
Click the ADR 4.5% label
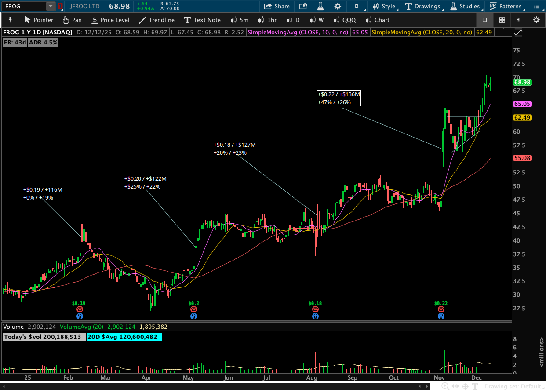point(43,42)
